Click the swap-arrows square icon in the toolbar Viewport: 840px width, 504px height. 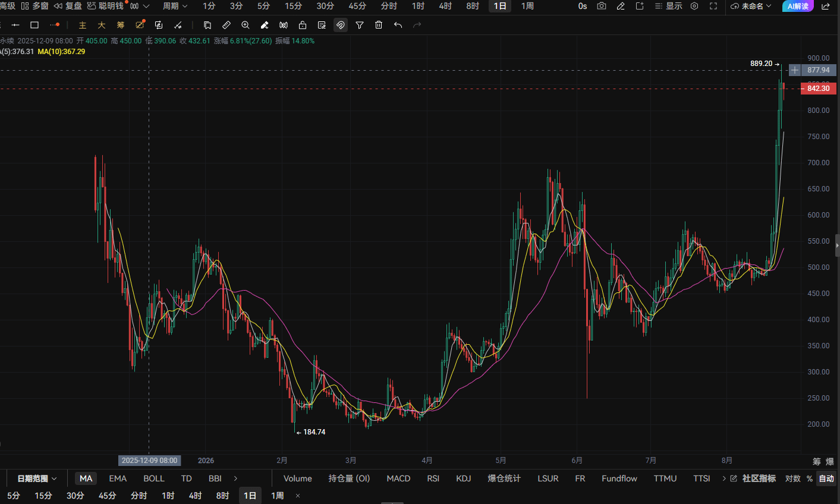[159, 25]
